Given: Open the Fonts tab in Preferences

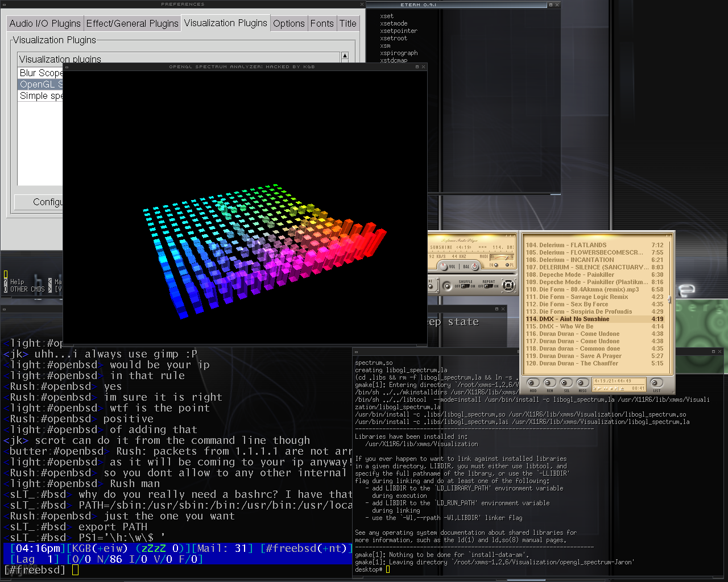Looking at the screenshot, I should point(322,23).
